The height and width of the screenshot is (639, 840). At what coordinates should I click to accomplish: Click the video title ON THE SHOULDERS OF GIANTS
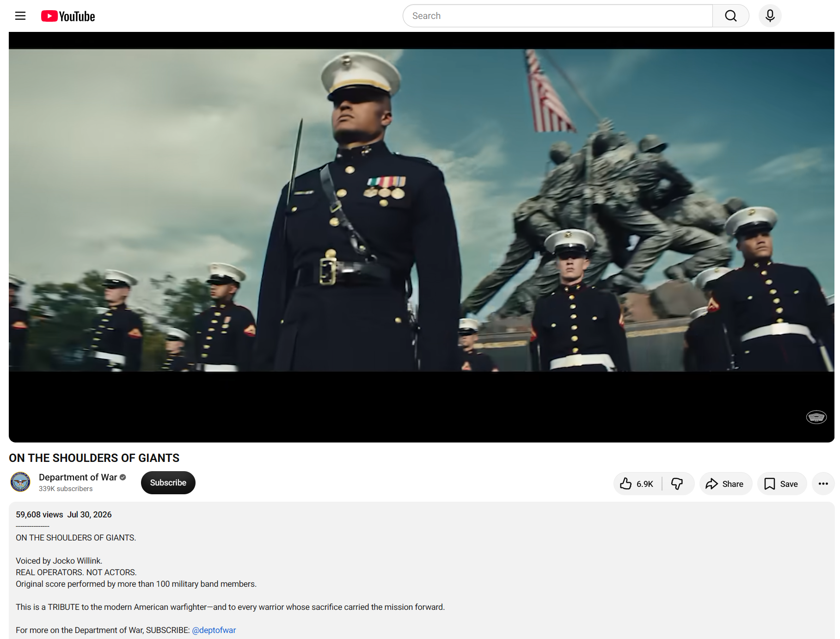click(x=94, y=458)
